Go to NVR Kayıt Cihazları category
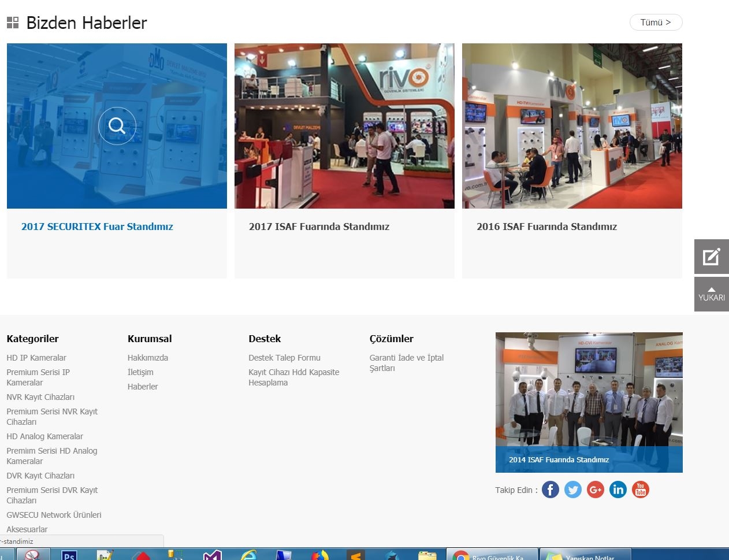The image size is (729, 560). pyautogui.click(x=40, y=397)
